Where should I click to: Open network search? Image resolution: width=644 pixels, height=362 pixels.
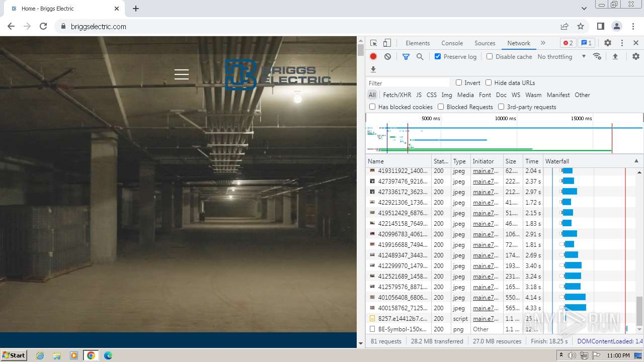(x=420, y=57)
